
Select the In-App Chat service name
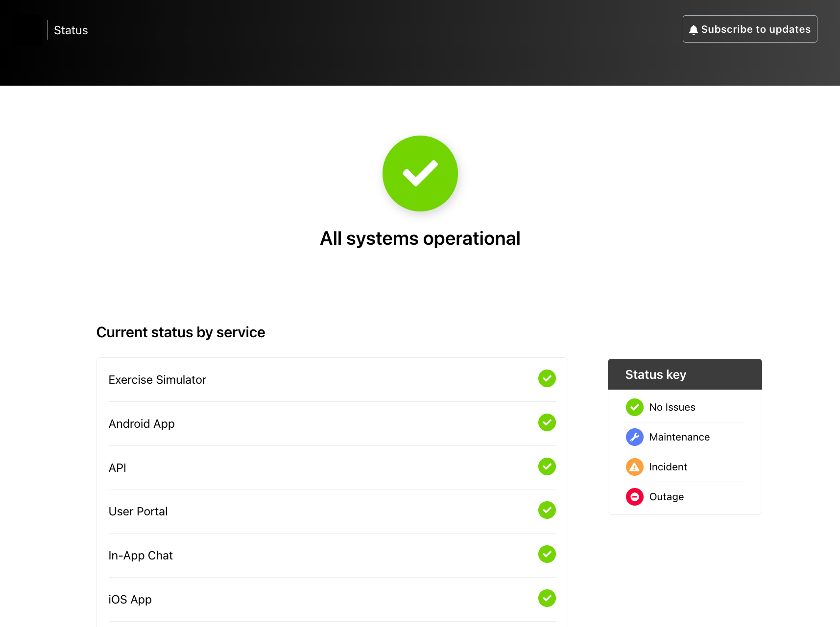pos(141,556)
